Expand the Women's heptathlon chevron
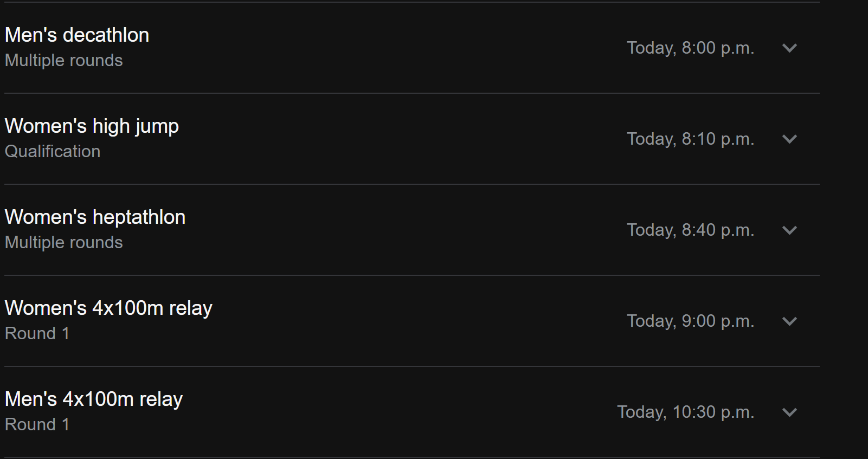 pyautogui.click(x=789, y=230)
